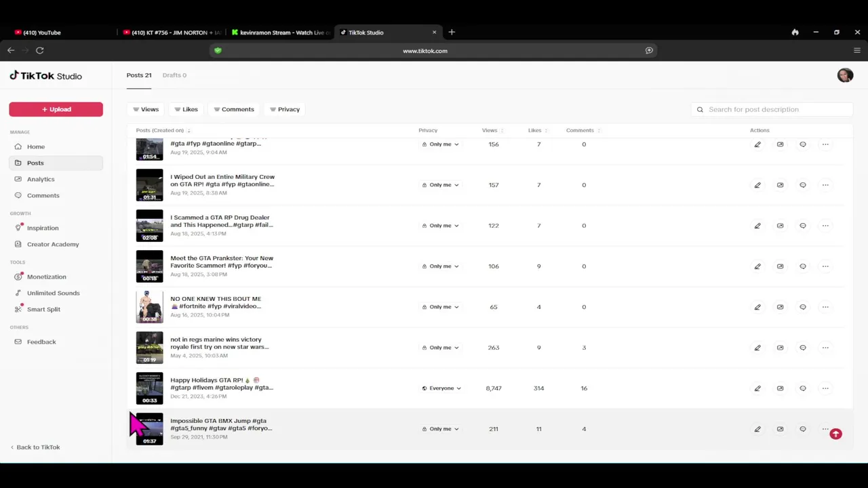The height and width of the screenshot is (488, 868).
Task: Edit the Meet the GTA Prankster post
Action: 757,266
